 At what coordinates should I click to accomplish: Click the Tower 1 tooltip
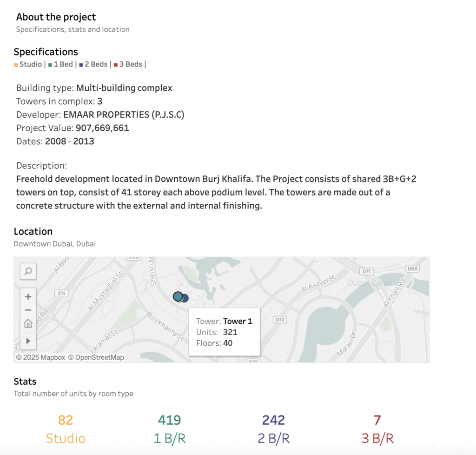224,332
